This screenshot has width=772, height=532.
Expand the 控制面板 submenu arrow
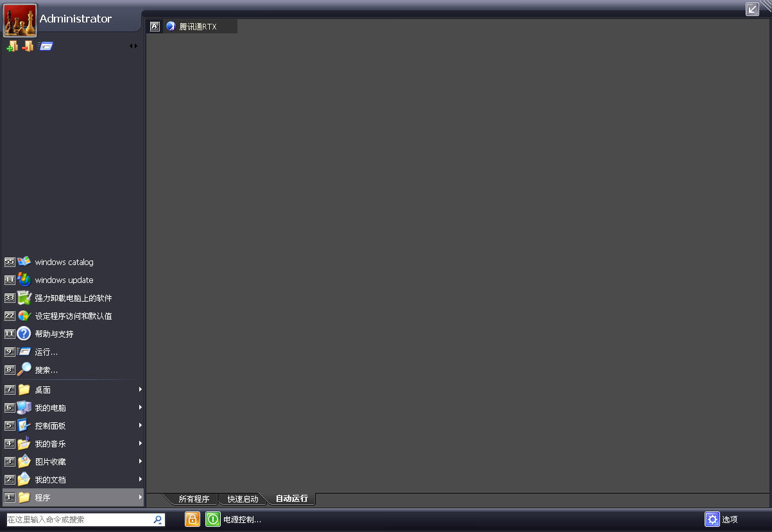140,425
